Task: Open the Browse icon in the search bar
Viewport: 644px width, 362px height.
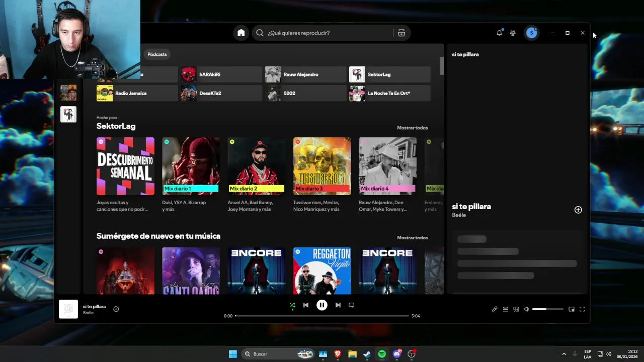Action: [x=401, y=33]
